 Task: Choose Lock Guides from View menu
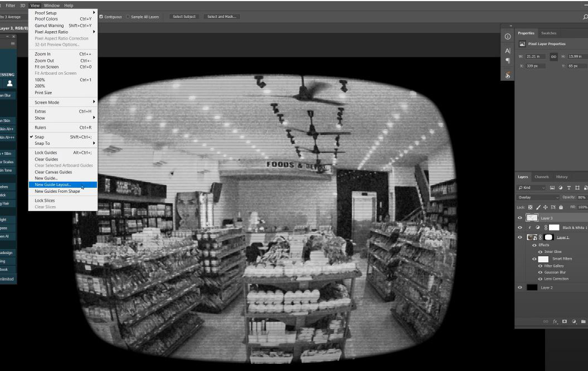coord(62,153)
